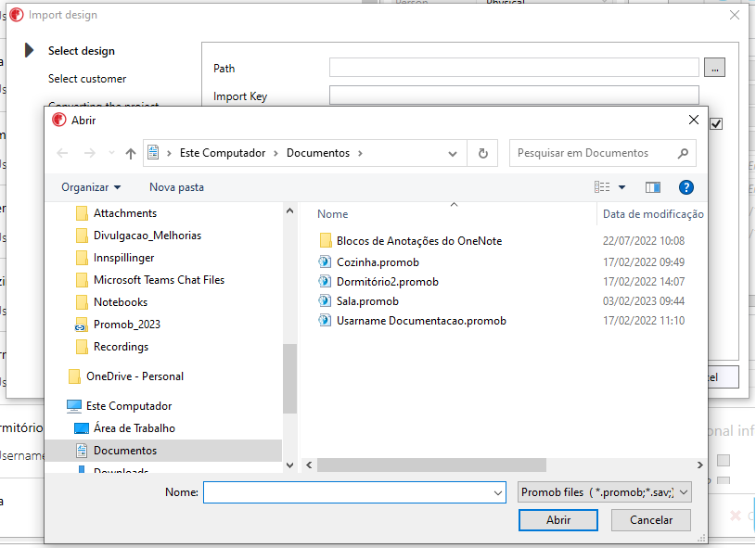Image resolution: width=756 pixels, height=548 pixels.
Task: Click the Path browse ellipsis button
Action: [714, 68]
